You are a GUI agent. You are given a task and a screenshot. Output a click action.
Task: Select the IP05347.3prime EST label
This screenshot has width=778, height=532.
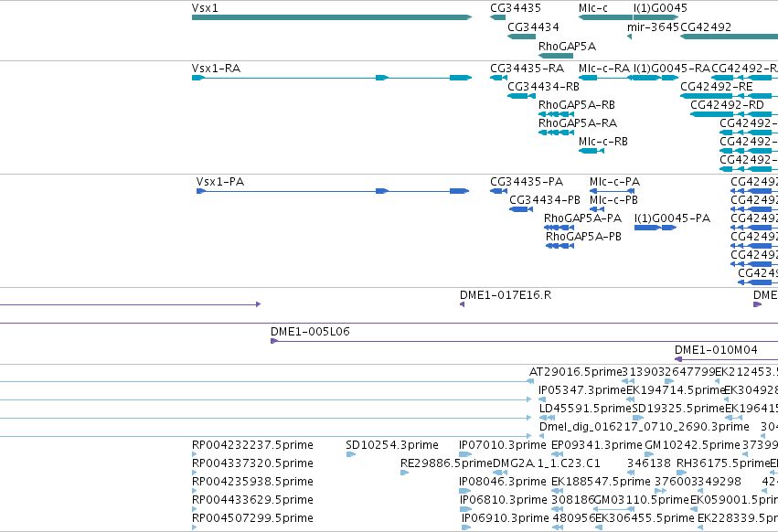(582, 390)
